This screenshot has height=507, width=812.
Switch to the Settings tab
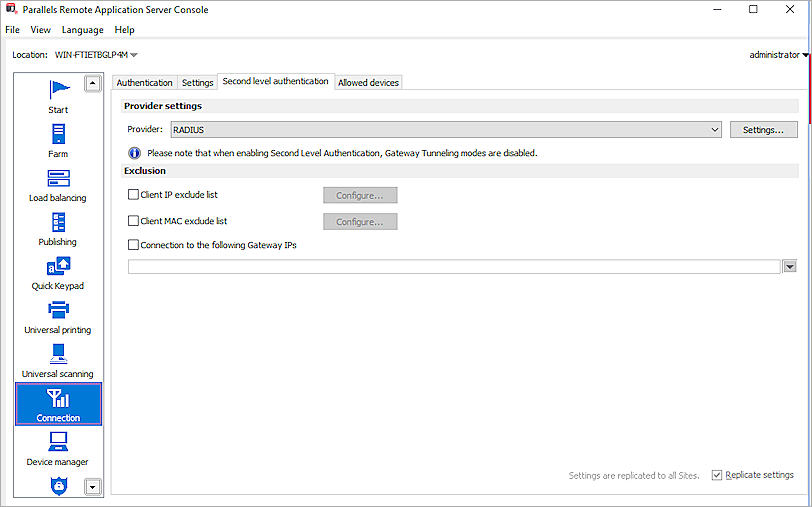[197, 82]
